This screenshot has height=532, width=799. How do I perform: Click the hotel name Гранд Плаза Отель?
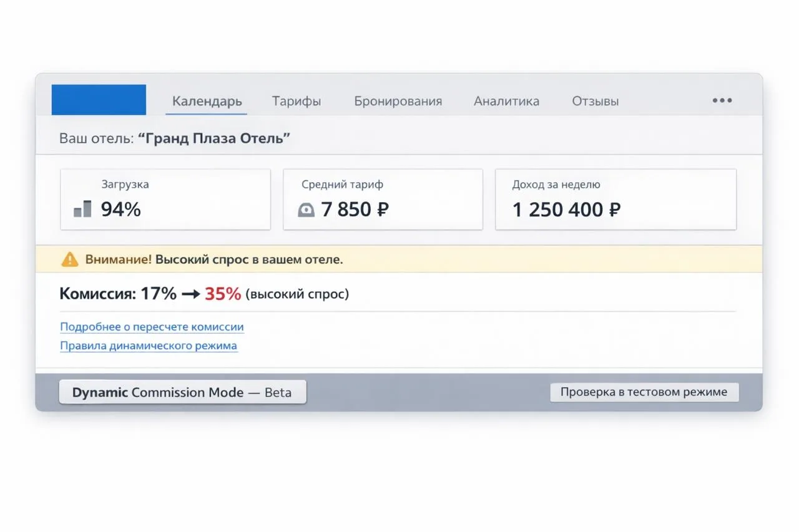click(x=214, y=138)
